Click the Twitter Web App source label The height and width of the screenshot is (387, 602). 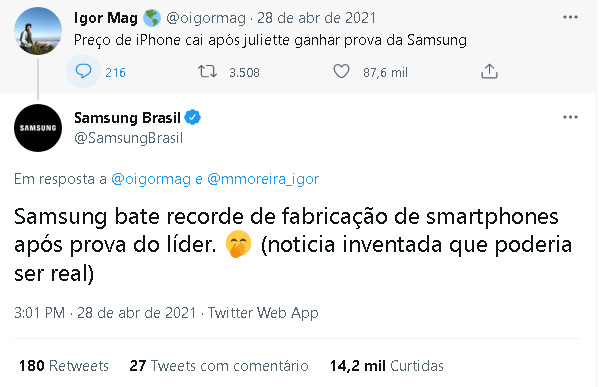point(263,313)
